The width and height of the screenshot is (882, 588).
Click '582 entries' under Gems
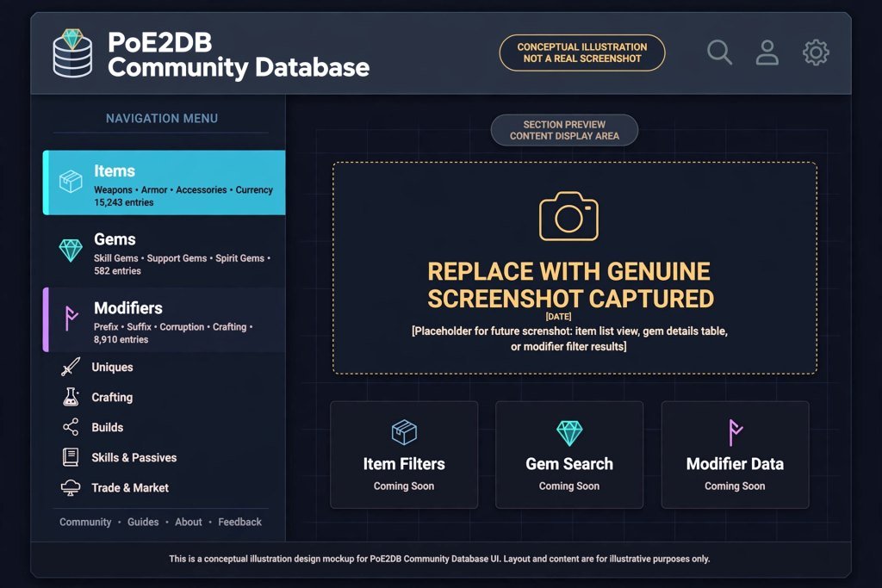click(x=117, y=271)
